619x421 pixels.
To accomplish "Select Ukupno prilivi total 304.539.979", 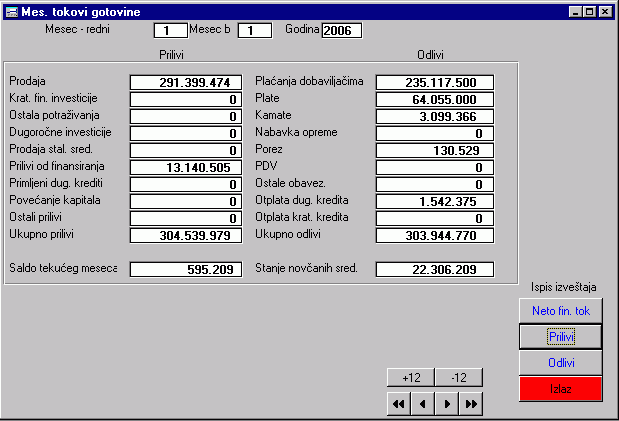I will pyautogui.click(x=186, y=235).
